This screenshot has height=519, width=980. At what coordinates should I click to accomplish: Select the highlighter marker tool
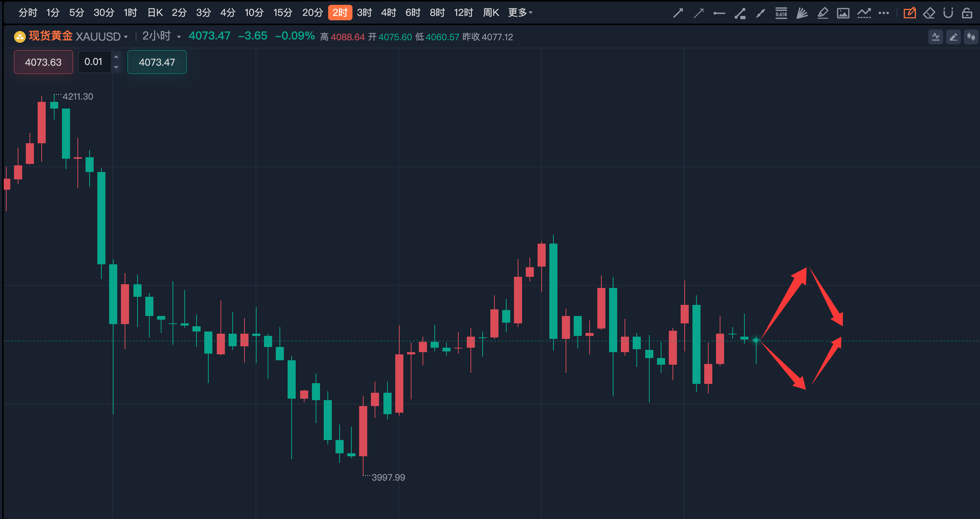(823, 13)
